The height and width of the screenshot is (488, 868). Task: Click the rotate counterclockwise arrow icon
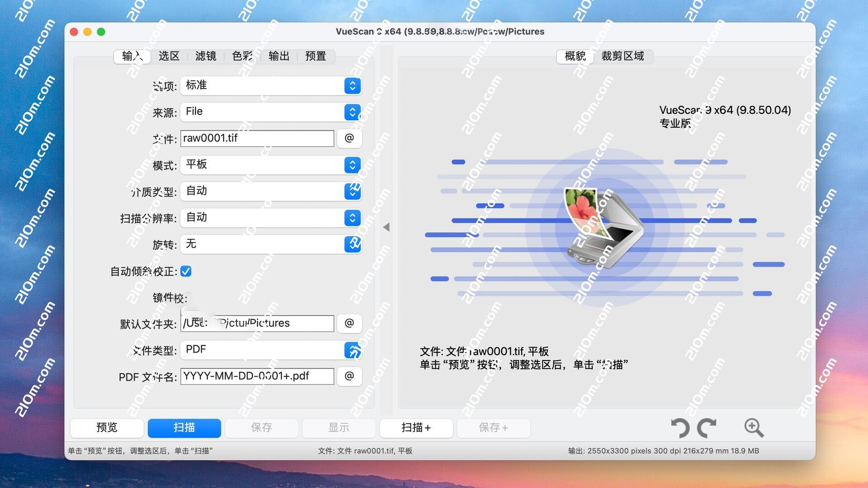point(680,427)
